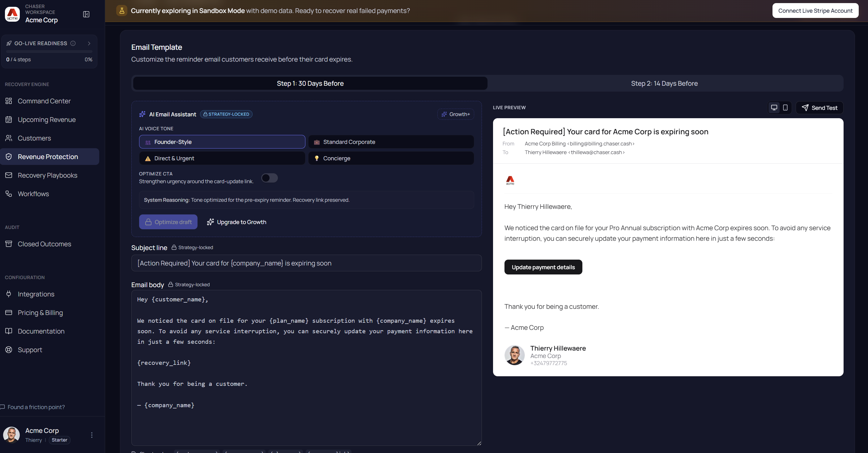Open account options three-dot menu
Viewport: 868px width, 453px height.
[91, 435]
